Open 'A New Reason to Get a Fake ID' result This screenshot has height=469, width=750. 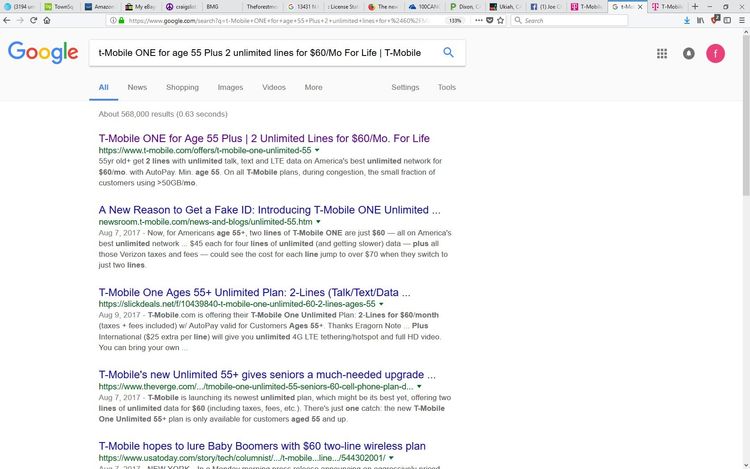(x=270, y=210)
